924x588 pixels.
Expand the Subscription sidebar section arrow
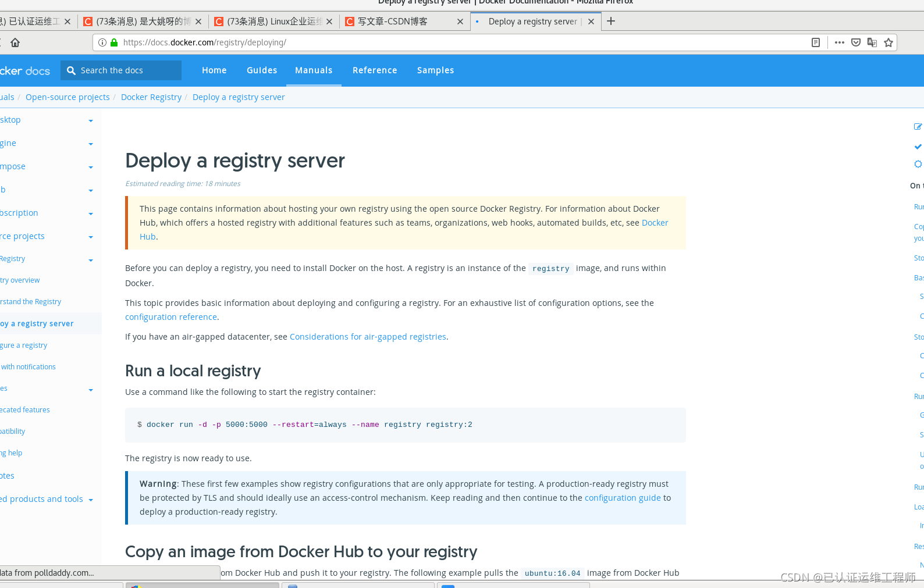(x=91, y=214)
